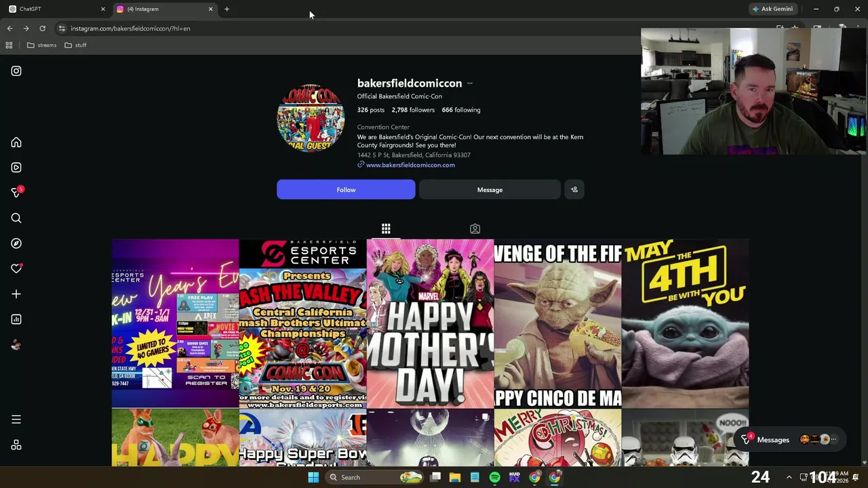
Task: Open Notifications heart icon
Action: point(16,268)
